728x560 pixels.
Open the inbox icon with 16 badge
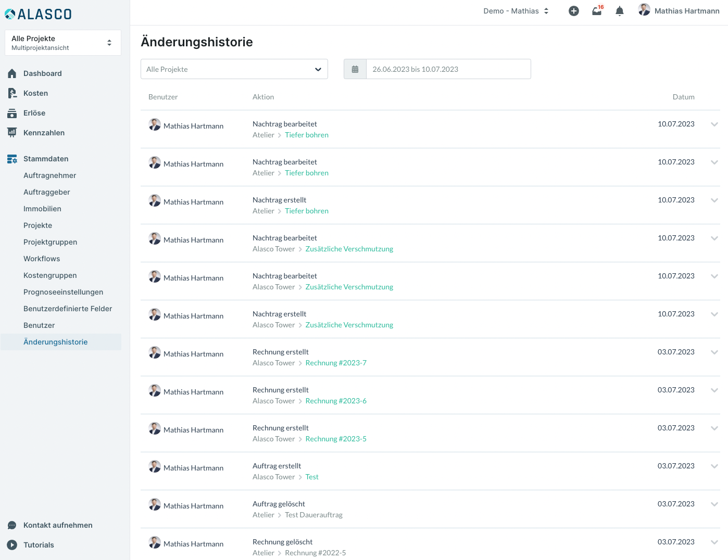597,11
